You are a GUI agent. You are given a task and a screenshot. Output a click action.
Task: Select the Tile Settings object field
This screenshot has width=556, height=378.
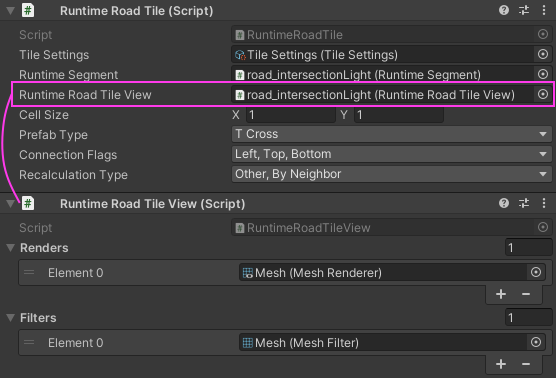click(391, 55)
